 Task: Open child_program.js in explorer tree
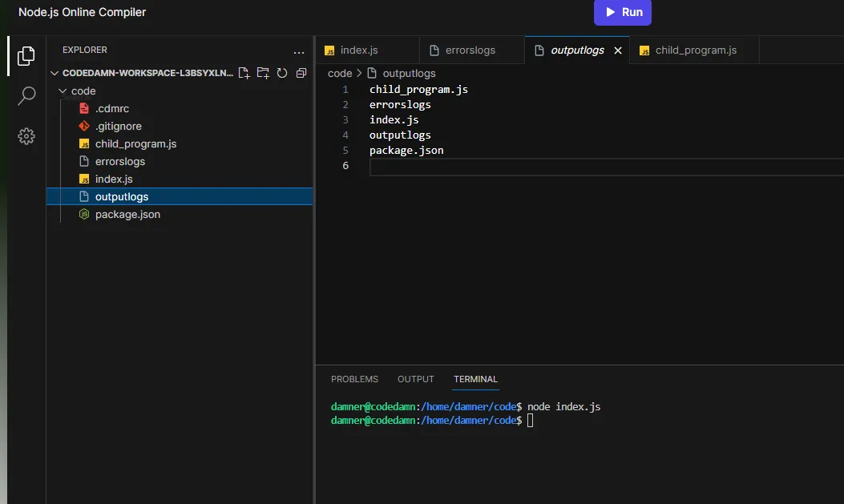(180, 143)
